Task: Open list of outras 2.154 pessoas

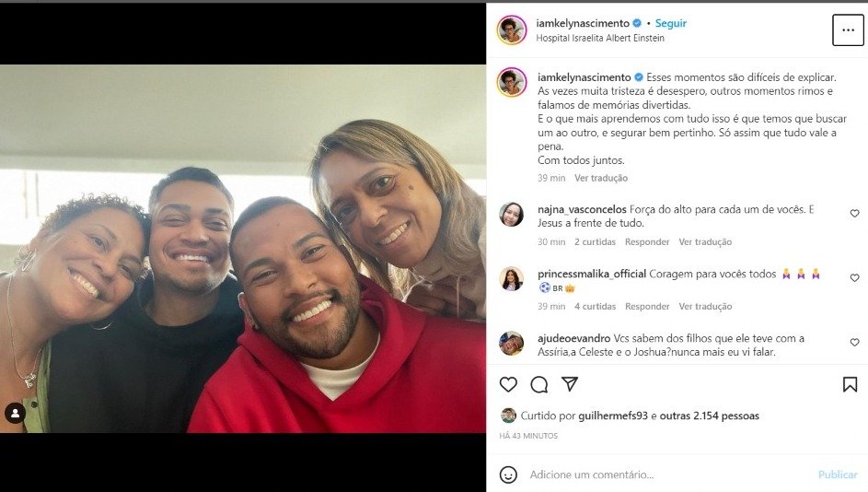Action: [x=709, y=416]
